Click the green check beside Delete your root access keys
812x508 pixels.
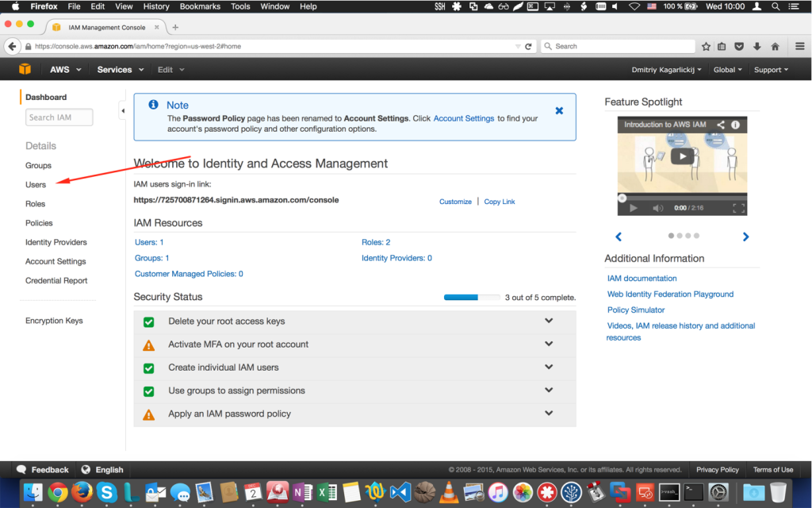pos(148,322)
